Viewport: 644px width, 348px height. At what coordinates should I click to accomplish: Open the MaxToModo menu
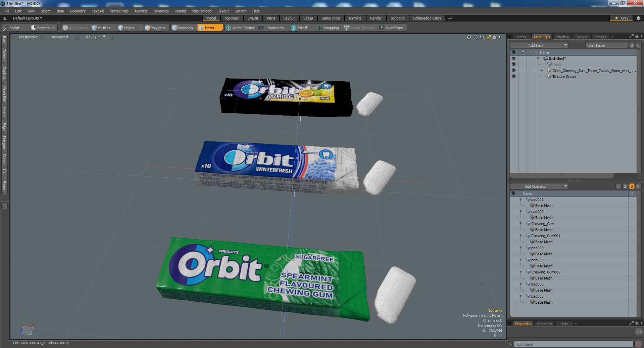coord(202,11)
